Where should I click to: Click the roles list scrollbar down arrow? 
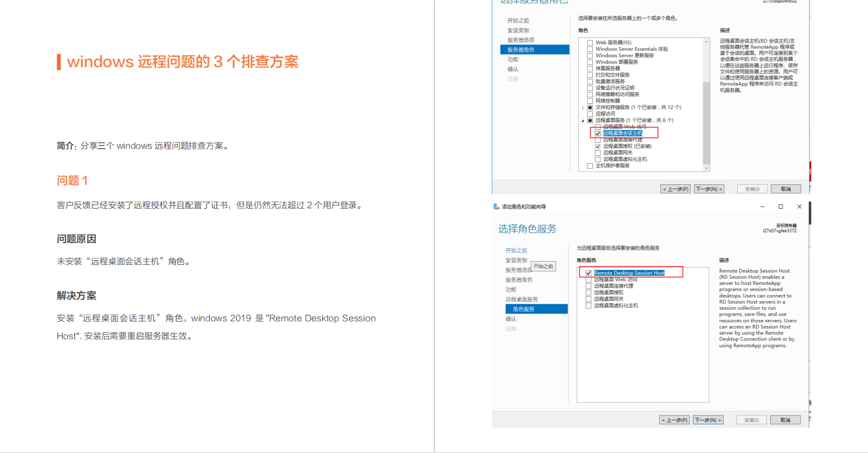coord(706,168)
